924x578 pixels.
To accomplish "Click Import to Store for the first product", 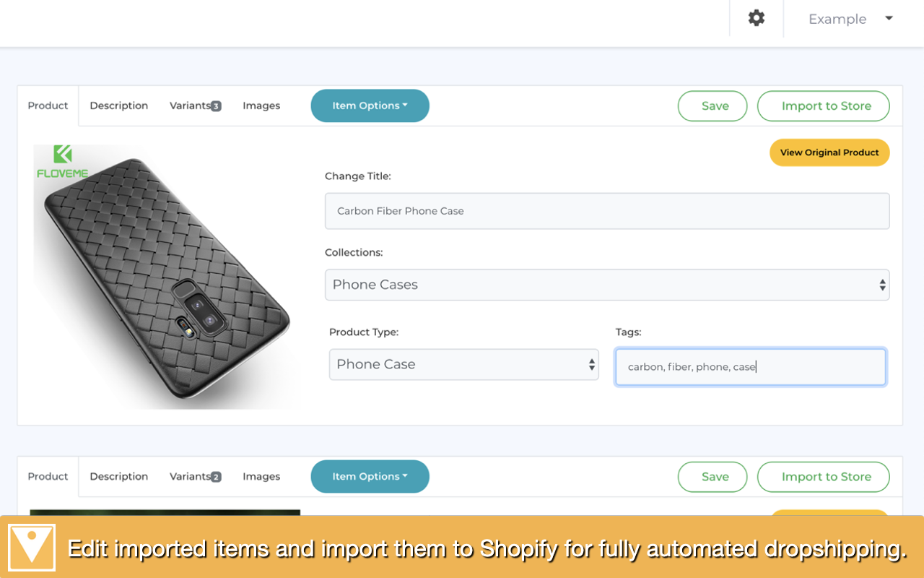I will pos(823,105).
